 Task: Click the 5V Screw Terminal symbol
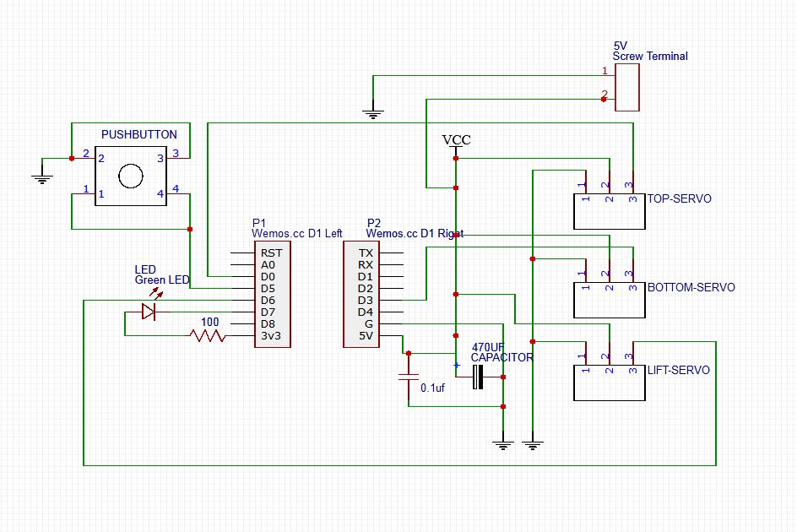[x=627, y=88]
